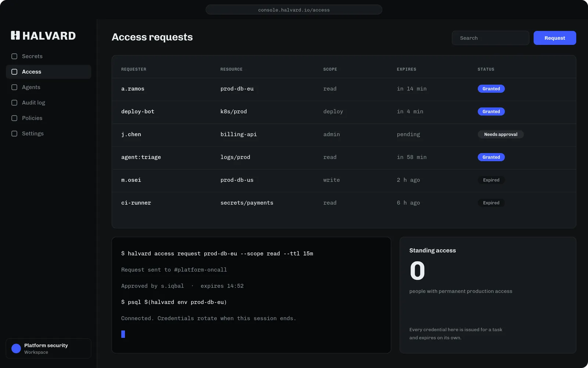Open the Audit log page
The image size is (588, 368).
point(49,103)
